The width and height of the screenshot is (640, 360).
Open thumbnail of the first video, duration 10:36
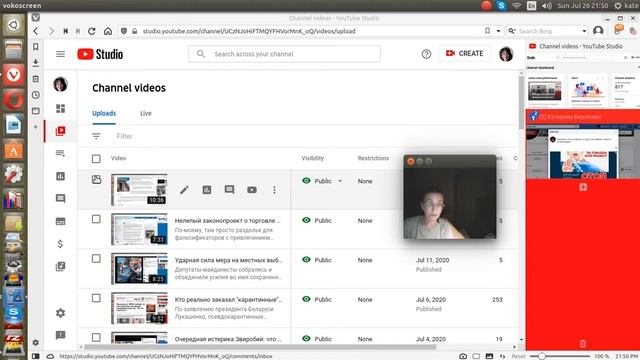coord(139,189)
